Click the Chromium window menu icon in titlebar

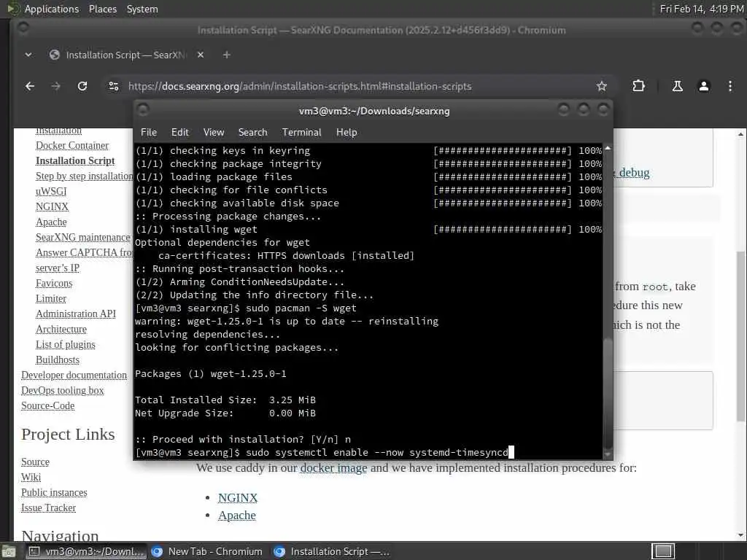pos(23,28)
